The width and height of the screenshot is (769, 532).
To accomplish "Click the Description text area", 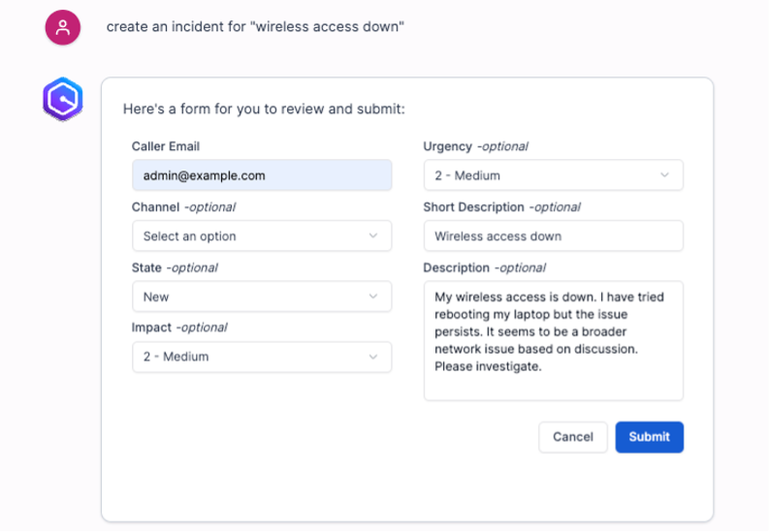I will click(x=553, y=341).
